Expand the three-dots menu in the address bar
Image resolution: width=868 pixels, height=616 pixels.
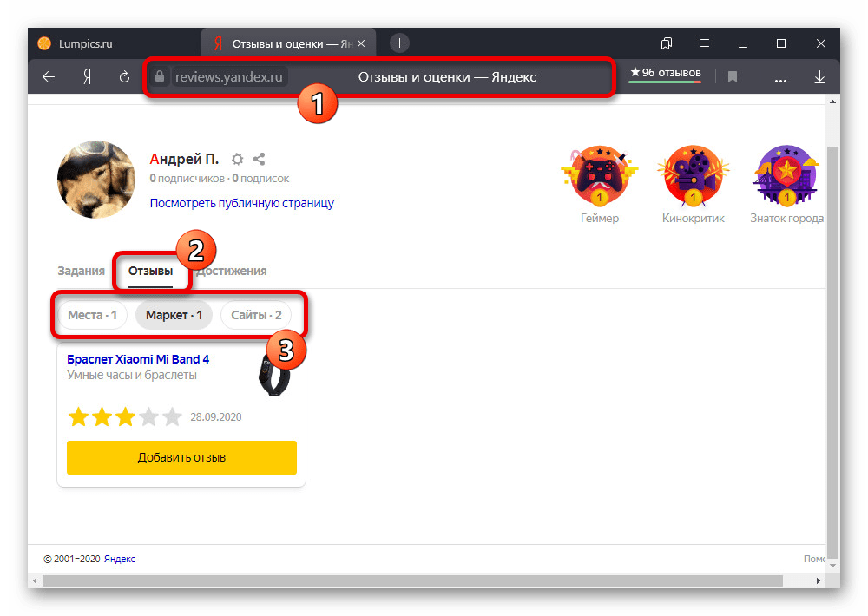[x=780, y=78]
